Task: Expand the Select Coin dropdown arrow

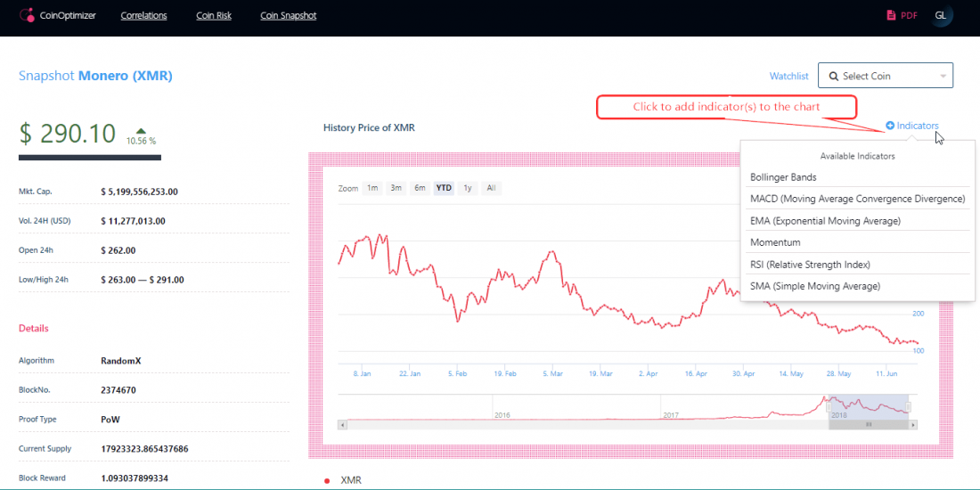Action: tap(943, 76)
